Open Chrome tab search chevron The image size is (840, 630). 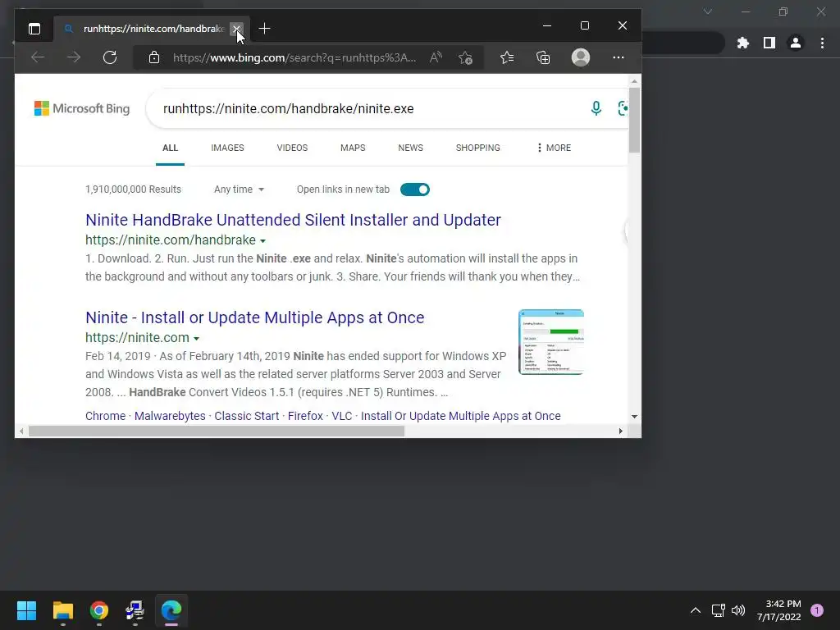[708, 11]
